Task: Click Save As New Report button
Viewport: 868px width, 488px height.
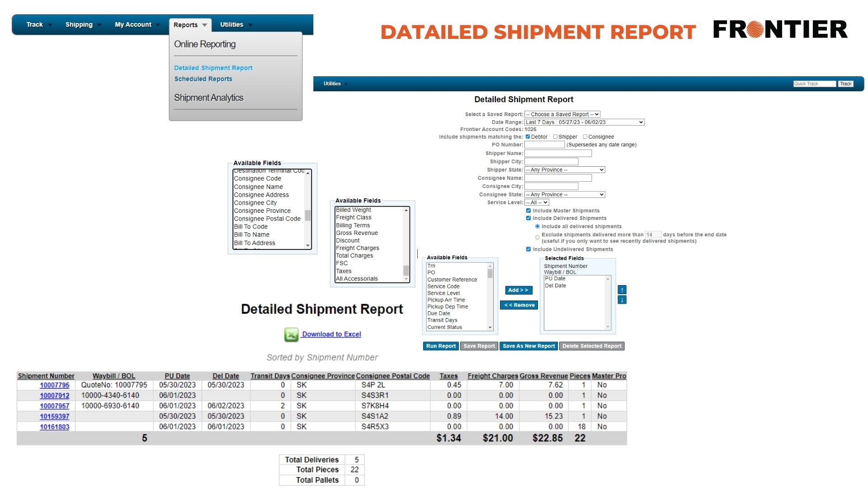Action: click(x=528, y=346)
